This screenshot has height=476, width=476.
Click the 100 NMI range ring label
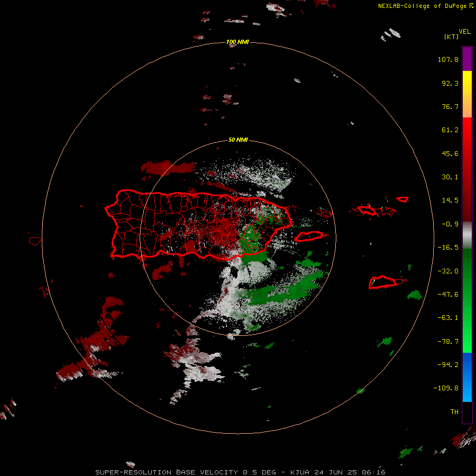[237, 42]
